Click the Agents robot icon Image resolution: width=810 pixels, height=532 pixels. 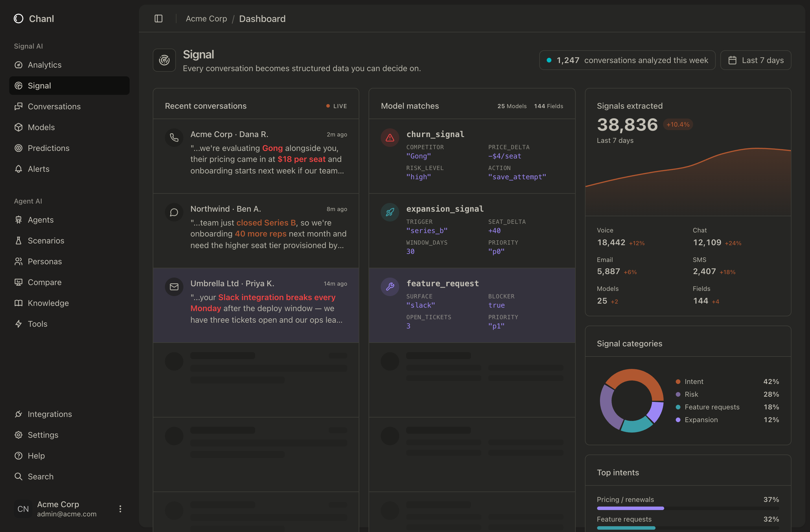(x=19, y=220)
